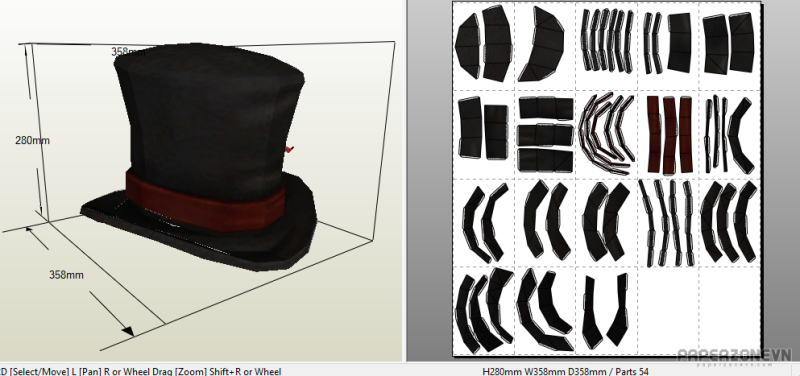
Task: Select the stacked three horizontal panel pieces
Action: coord(545,134)
